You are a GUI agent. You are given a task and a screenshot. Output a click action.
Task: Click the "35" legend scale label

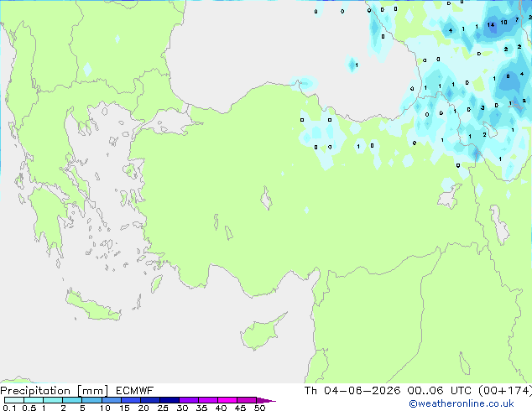(201, 408)
